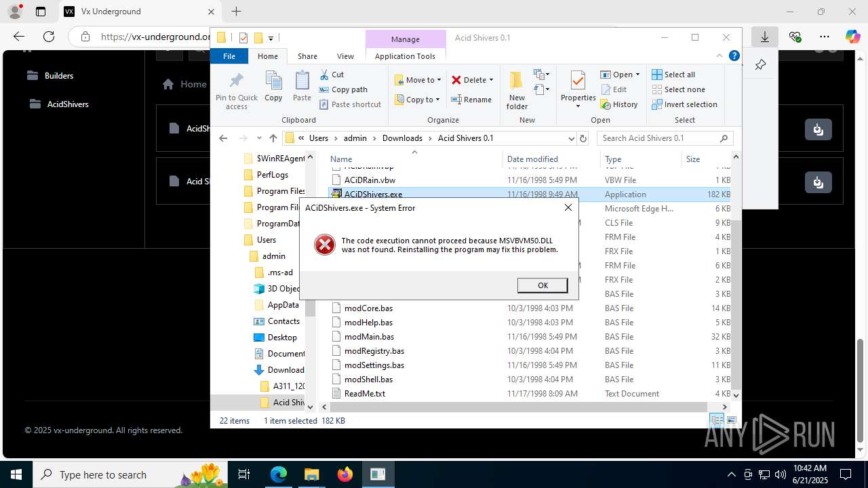Refresh the Explorer address bar

pyautogui.click(x=583, y=138)
